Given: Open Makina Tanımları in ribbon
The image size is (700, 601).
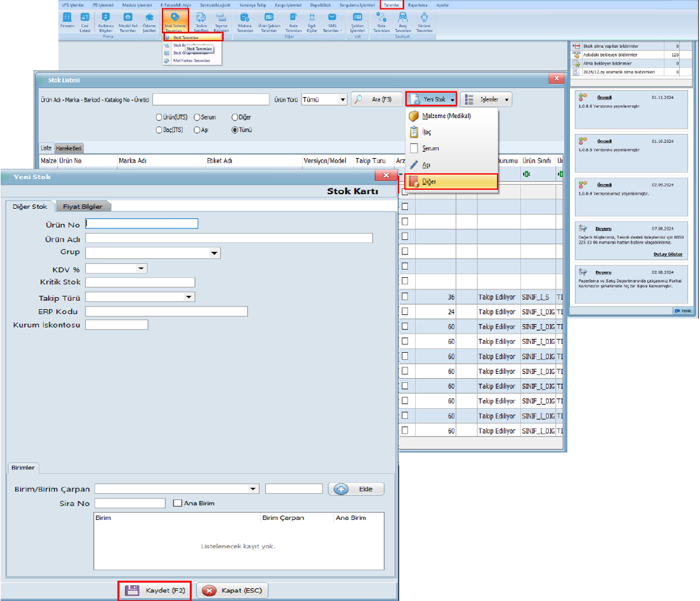Looking at the screenshot, I should 245,20.
